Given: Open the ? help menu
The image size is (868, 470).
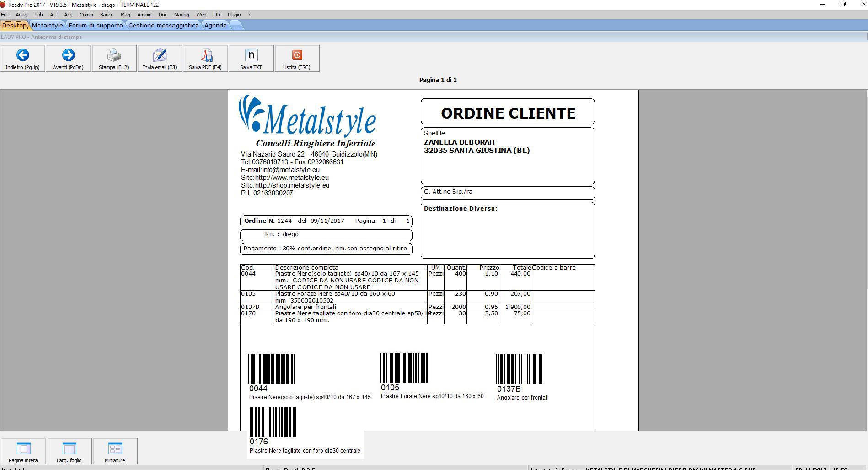Looking at the screenshot, I should (x=249, y=15).
